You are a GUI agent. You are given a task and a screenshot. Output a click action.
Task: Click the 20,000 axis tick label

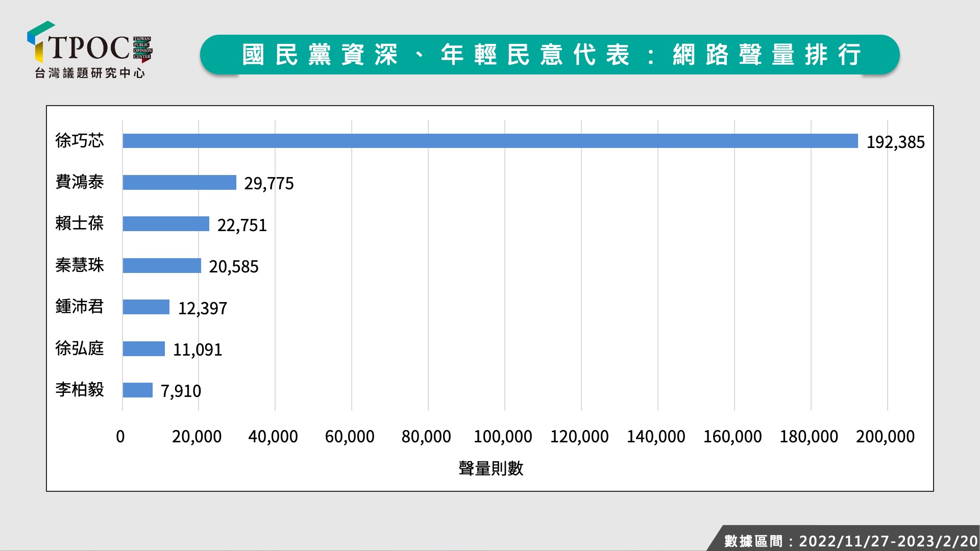tap(197, 437)
